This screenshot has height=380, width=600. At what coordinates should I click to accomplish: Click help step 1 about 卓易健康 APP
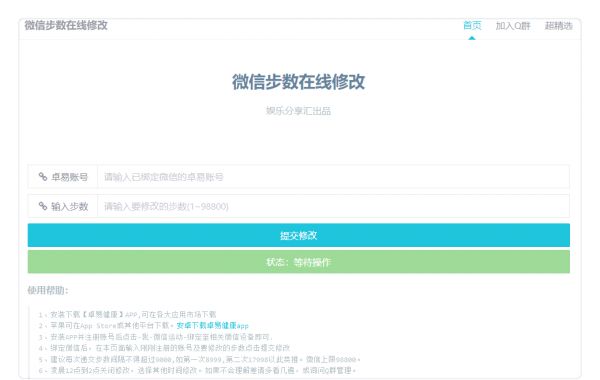[127, 315]
